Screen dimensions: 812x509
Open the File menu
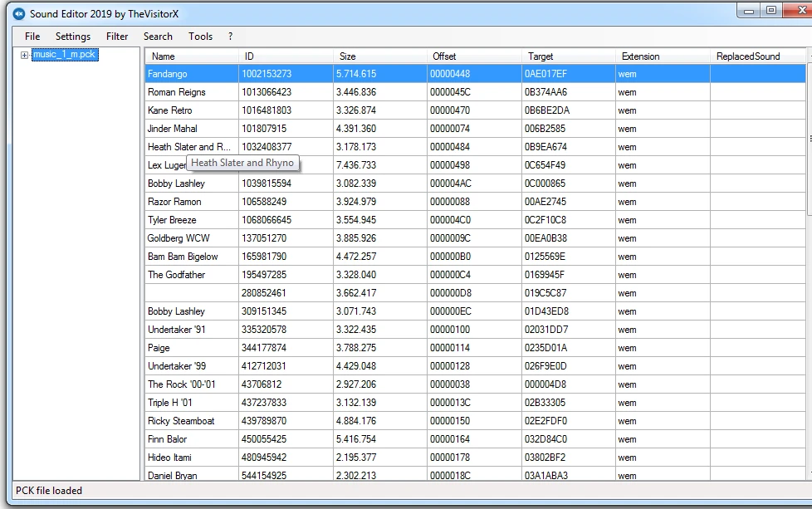click(32, 37)
